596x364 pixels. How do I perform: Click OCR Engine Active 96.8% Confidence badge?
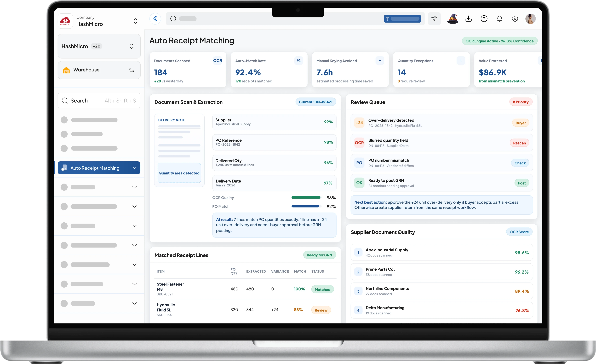tap(499, 41)
